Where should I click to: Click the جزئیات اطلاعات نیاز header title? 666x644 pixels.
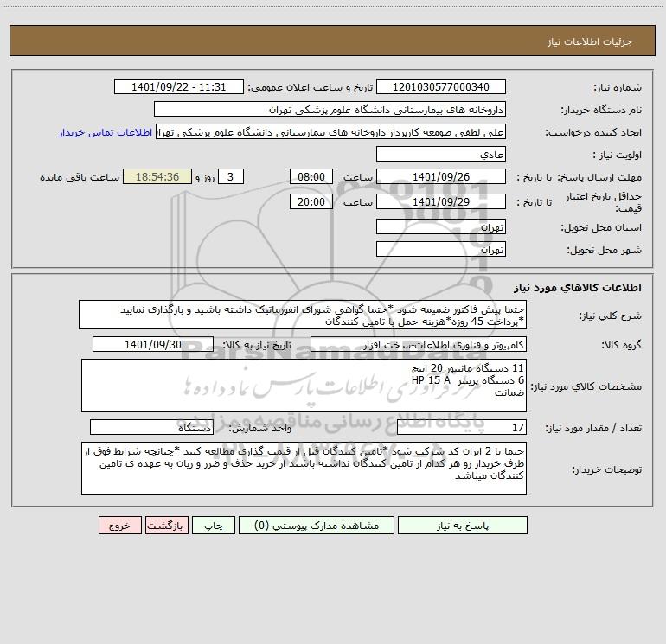(x=590, y=41)
